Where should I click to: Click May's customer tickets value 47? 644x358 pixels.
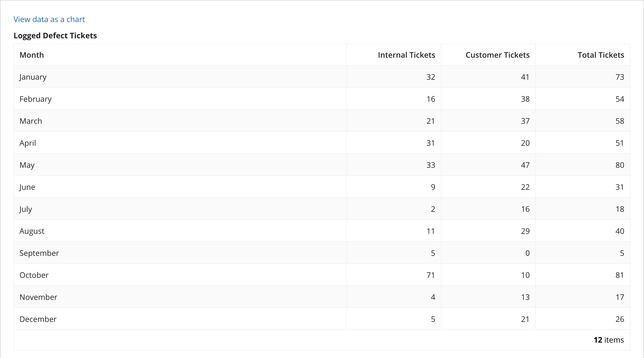[525, 165]
